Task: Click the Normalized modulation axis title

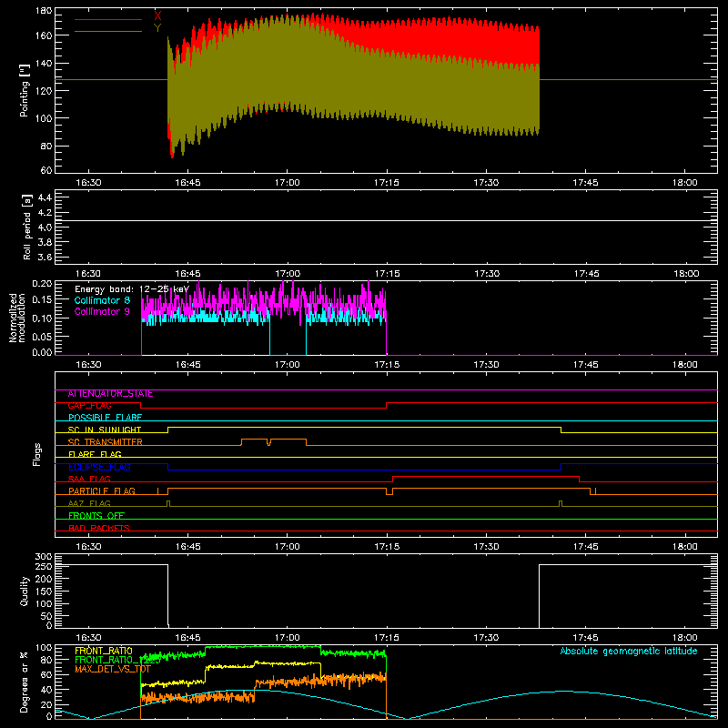Action: (x=18, y=318)
